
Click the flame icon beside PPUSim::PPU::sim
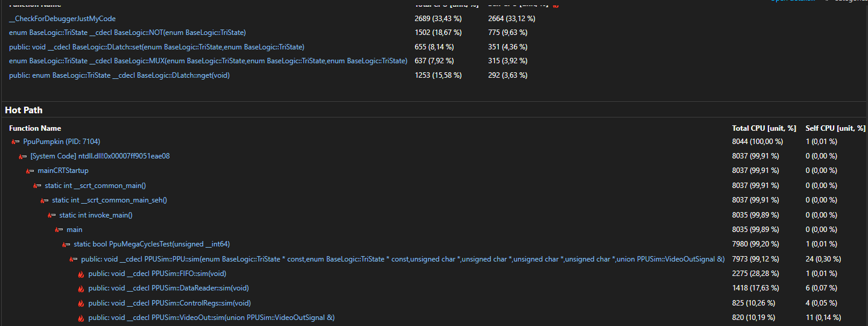pyautogui.click(x=74, y=259)
